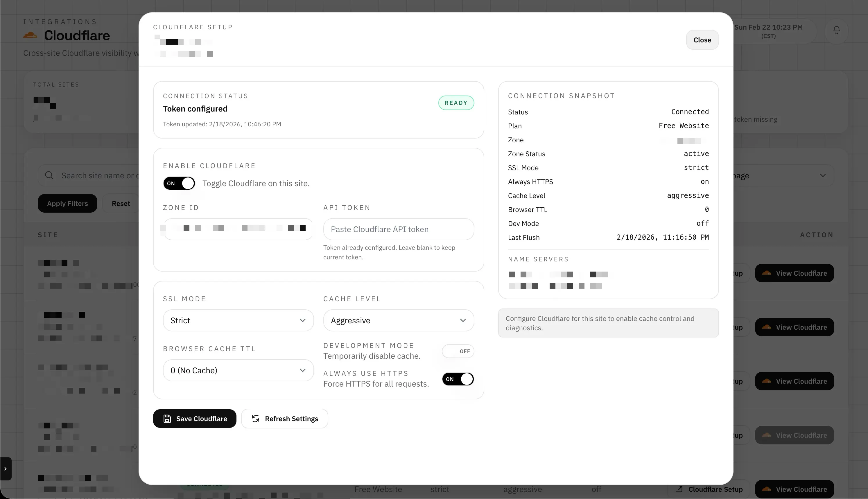Click the Cloudflare logo in page header

tap(30, 35)
